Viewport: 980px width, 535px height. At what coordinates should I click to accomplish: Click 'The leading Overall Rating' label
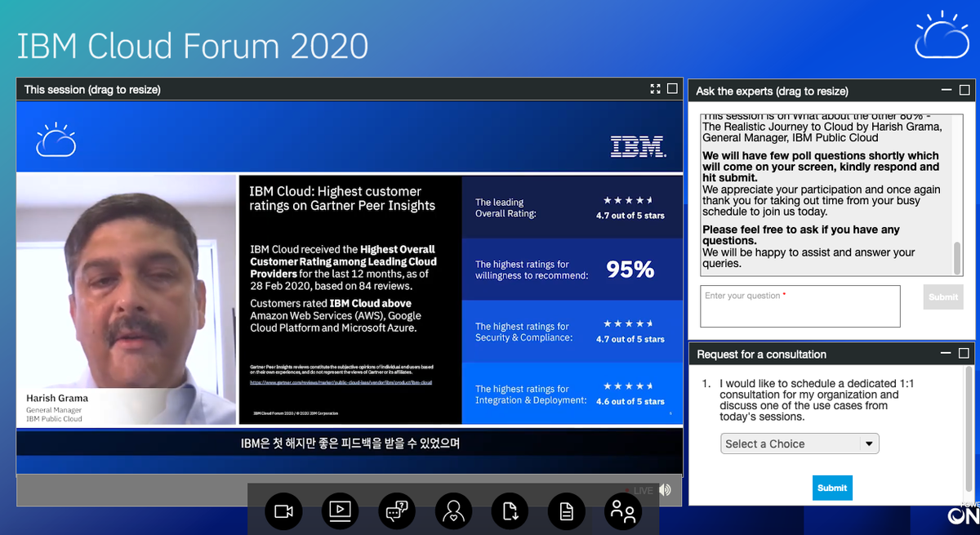point(506,207)
